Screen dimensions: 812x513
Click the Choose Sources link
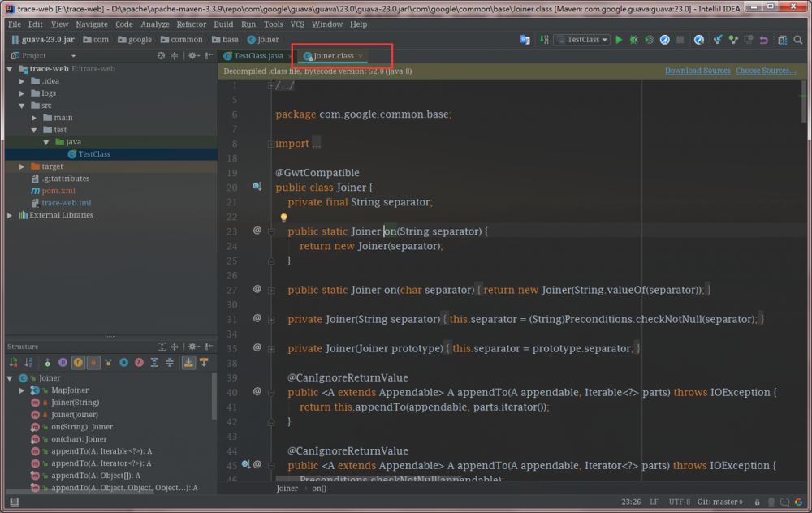(764, 71)
